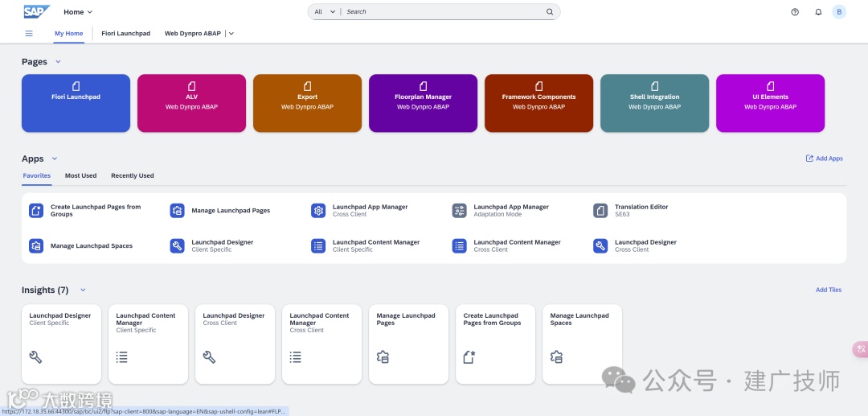Click wrench icon on Launchpad Designer Client Specific tile

pyautogui.click(x=35, y=357)
